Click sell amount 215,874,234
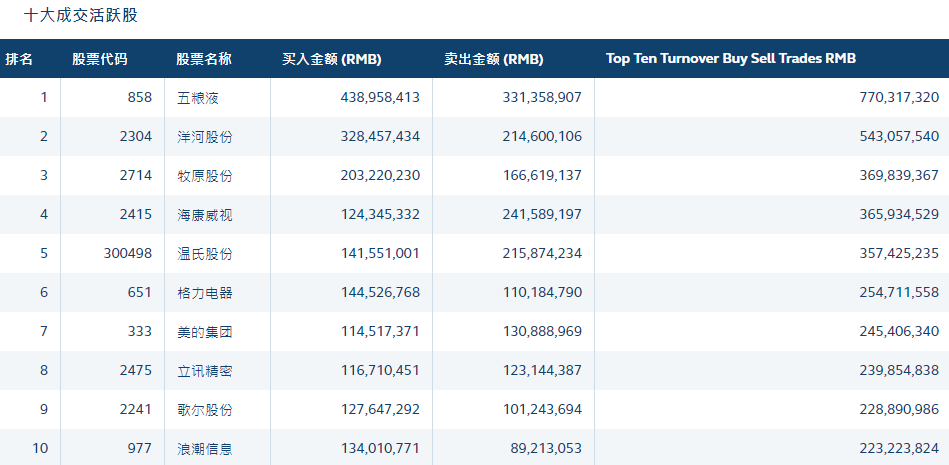 [x=542, y=253]
